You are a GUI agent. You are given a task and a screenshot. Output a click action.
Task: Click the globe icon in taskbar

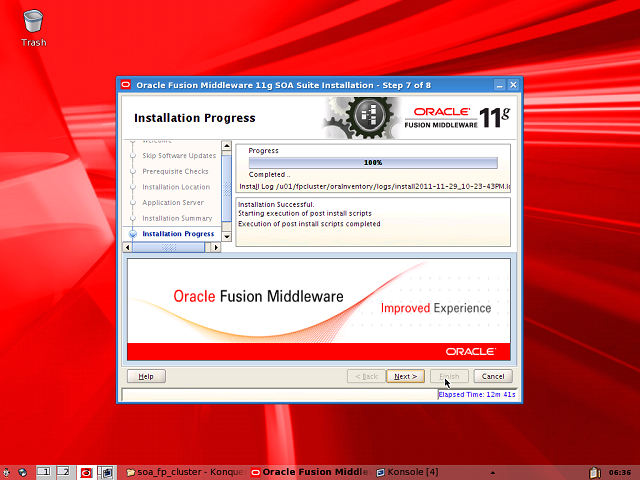click(22, 473)
